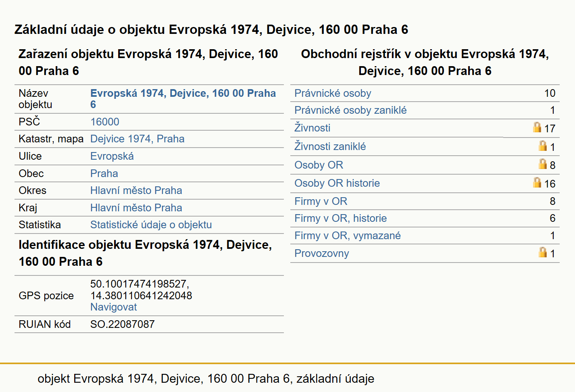This screenshot has width=575, height=392.
Task: Open the Firmy v OR link
Action: point(321,201)
